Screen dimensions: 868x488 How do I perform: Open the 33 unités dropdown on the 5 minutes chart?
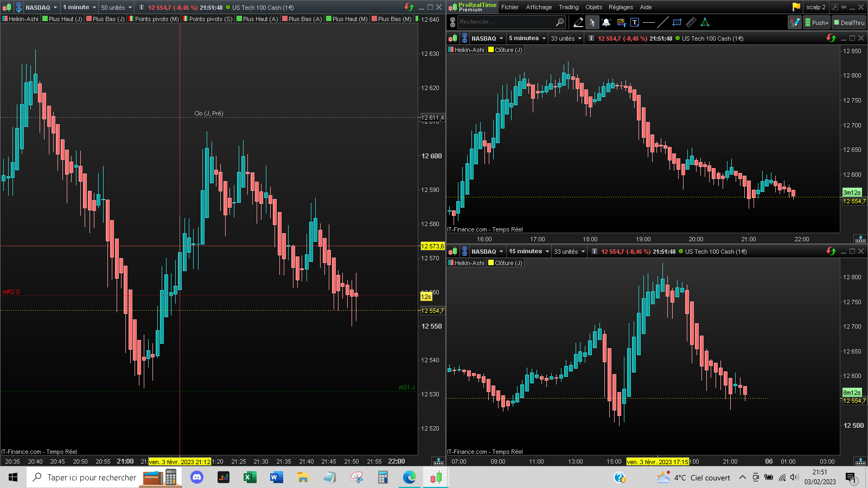[x=566, y=38]
